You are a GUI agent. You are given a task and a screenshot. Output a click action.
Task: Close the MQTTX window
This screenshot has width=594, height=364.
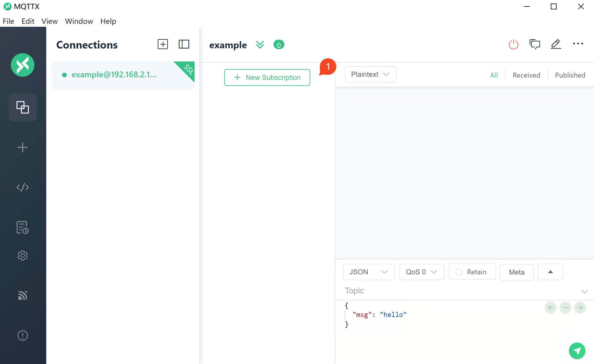[x=581, y=6]
